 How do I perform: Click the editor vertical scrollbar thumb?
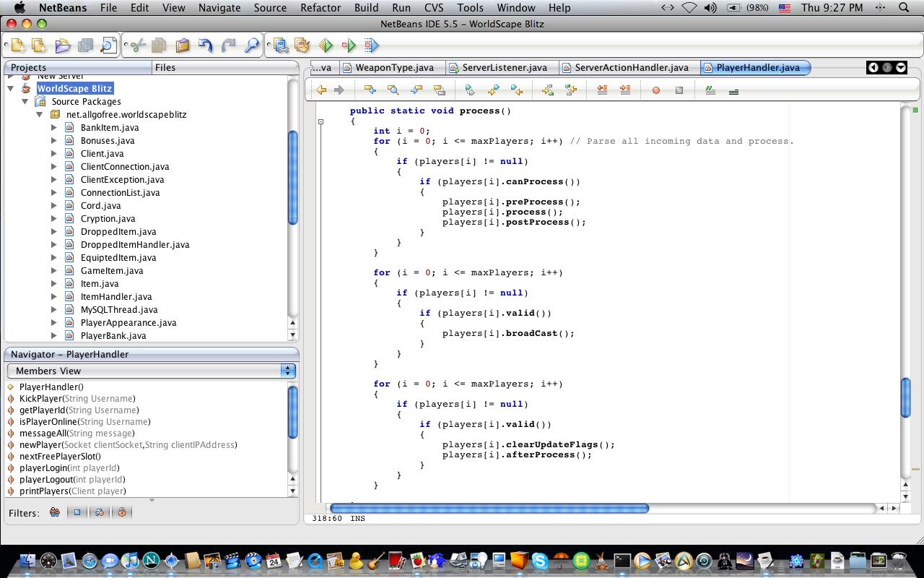906,397
